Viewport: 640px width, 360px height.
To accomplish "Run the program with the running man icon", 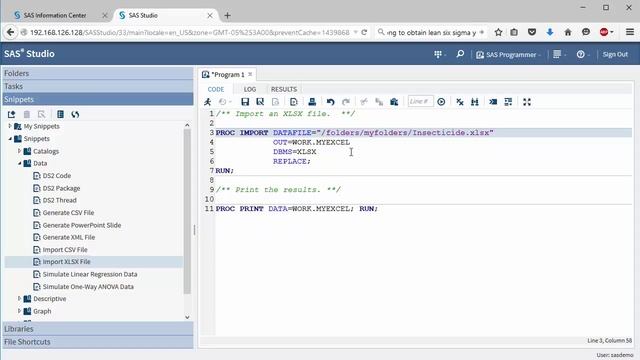I will click(208, 102).
